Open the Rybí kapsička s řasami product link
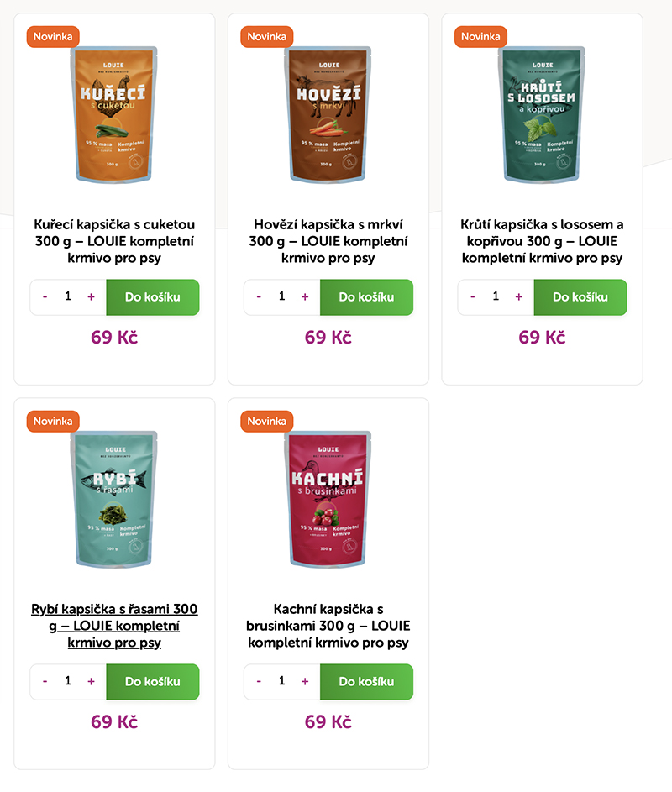672x792 pixels. tap(114, 626)
